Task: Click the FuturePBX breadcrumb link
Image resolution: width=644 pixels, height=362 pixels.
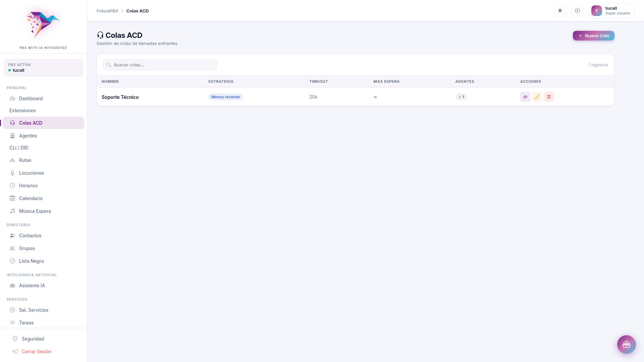Action: tap(107, 11)
